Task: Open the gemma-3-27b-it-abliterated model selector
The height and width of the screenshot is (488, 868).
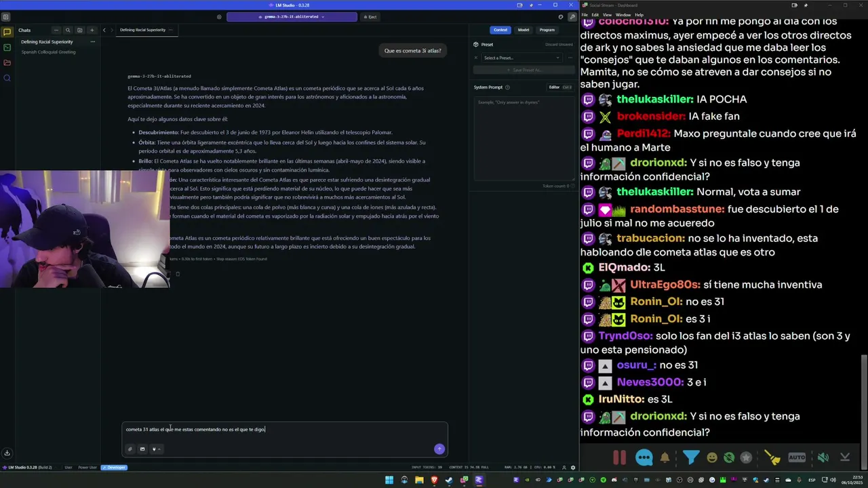Action: click(x=292, y=17)
